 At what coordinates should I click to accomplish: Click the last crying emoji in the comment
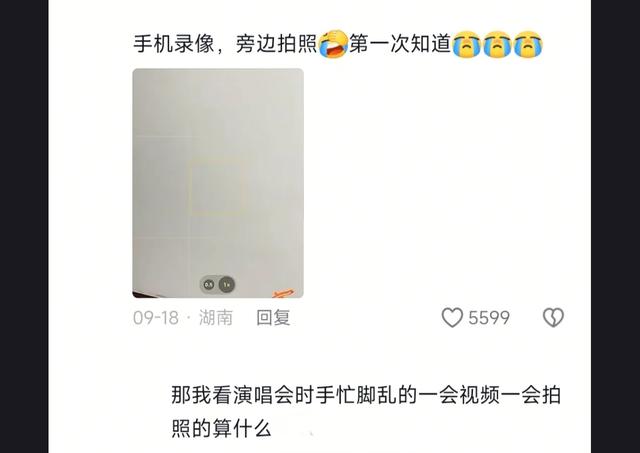coord(528,44)
